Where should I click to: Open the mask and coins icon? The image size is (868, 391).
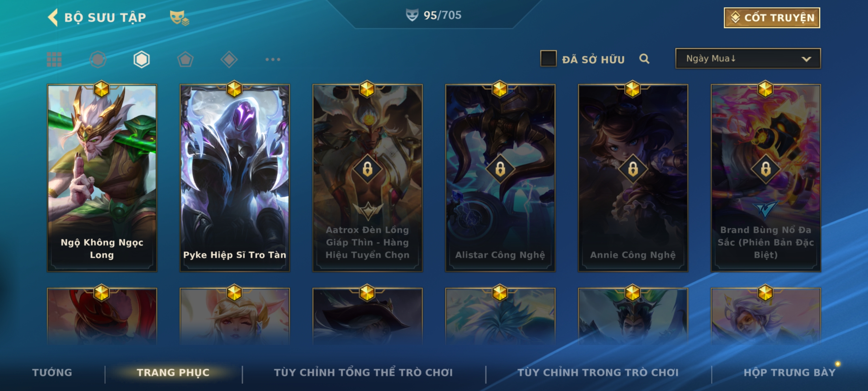click(x=179, y=18)
